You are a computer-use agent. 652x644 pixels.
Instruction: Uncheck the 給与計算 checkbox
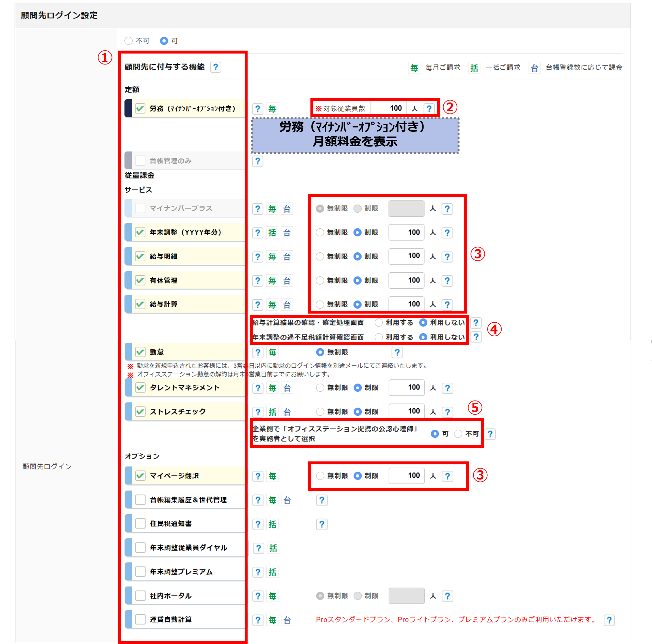(140, 304)
